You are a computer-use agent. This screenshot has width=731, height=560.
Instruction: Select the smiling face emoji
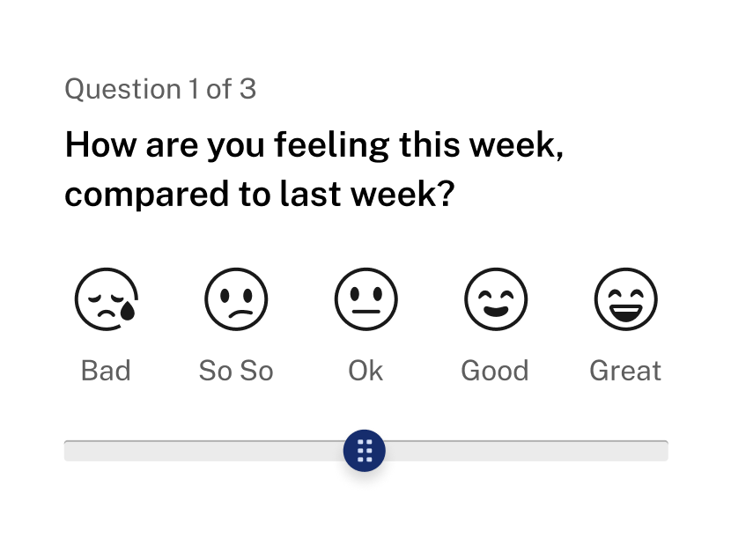tap(496, 299)
